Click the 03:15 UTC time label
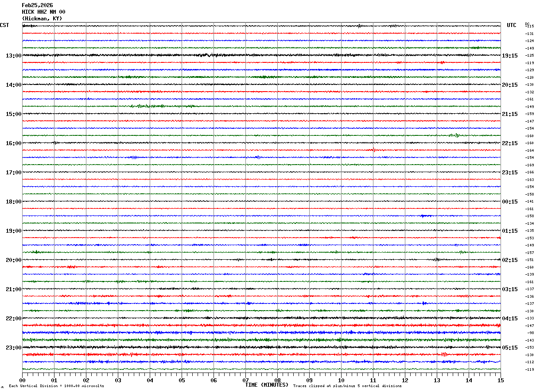This screenshot has height=392, width=536. point(509,289)
